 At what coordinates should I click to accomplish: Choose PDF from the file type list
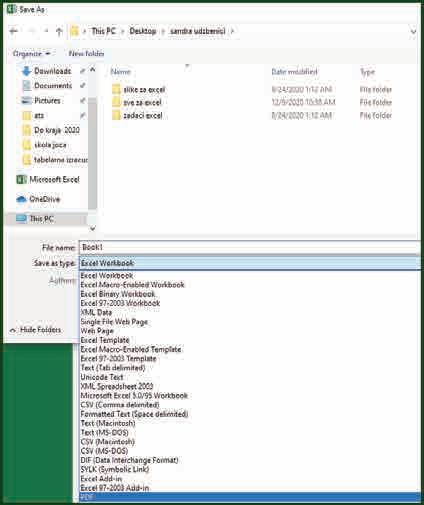tap(250, 497)
